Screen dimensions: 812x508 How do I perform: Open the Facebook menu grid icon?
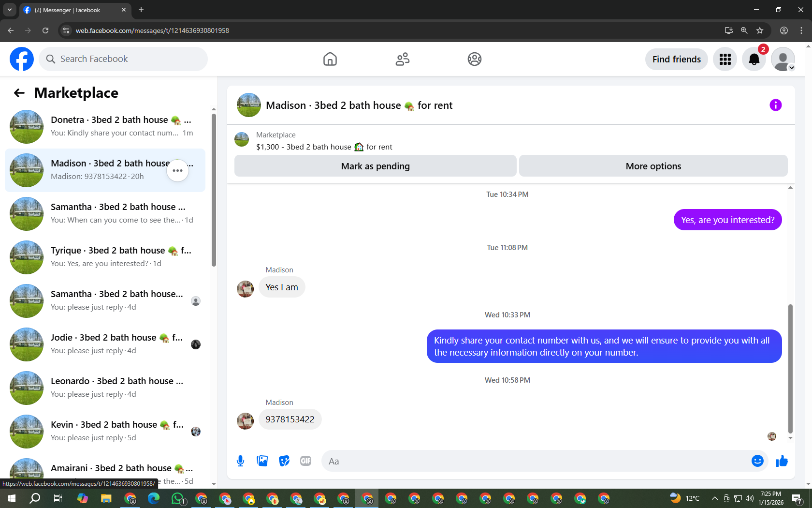(x=725, y=59)
